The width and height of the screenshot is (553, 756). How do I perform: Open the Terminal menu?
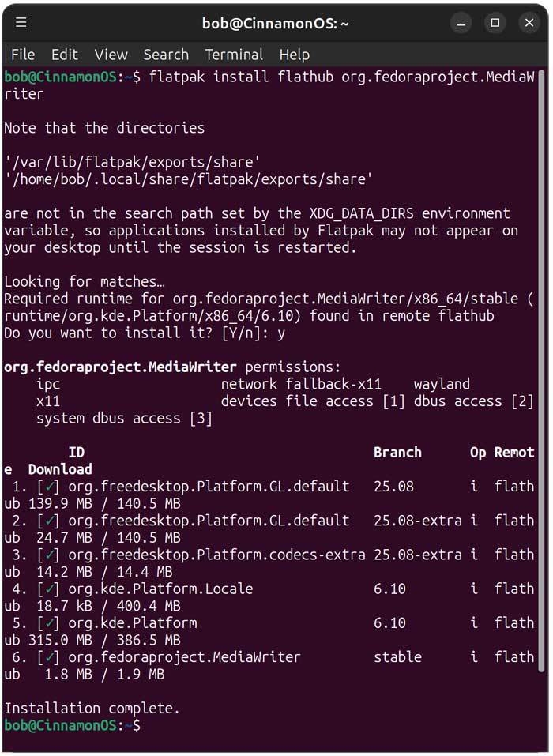pyautogui.click(x=234, y=55)
